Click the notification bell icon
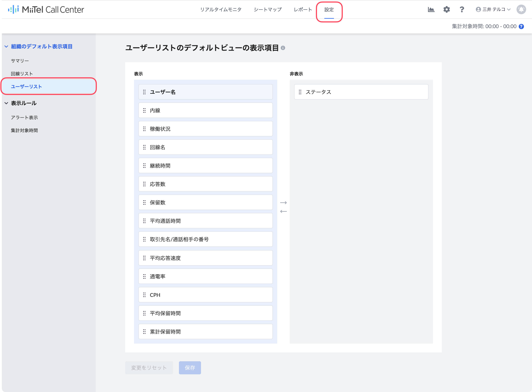 pyautogui.click(x=521, y=10)
